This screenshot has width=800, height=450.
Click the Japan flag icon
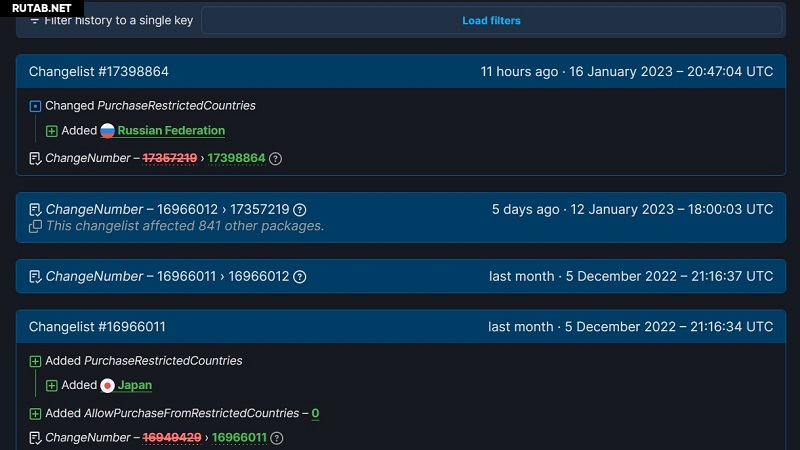107,386
